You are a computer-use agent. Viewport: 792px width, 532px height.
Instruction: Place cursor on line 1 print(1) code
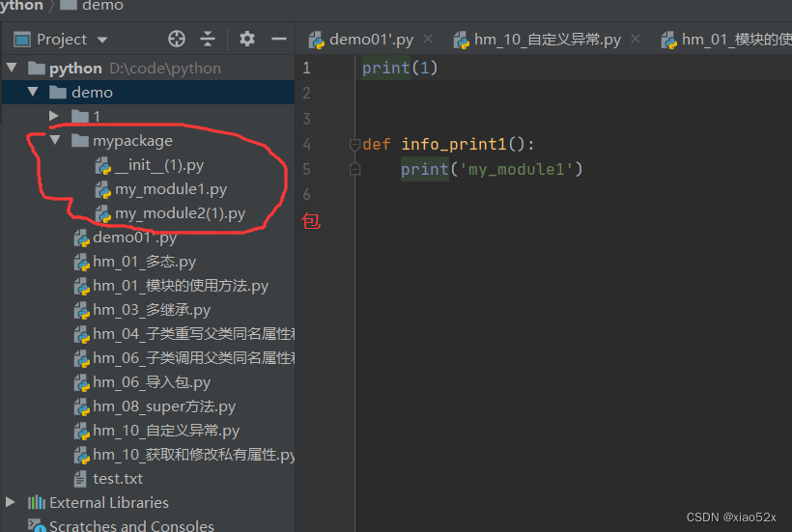400,68
